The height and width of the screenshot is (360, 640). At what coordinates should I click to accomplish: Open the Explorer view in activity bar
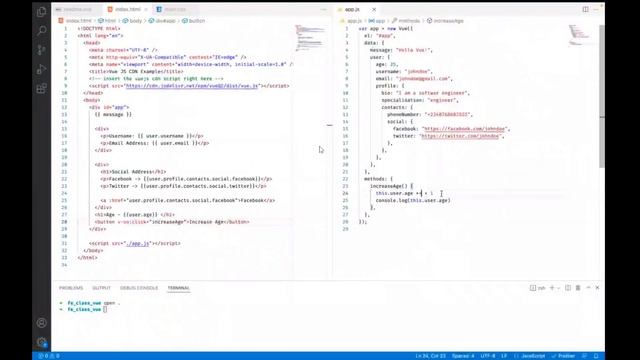tap(41, 12)
